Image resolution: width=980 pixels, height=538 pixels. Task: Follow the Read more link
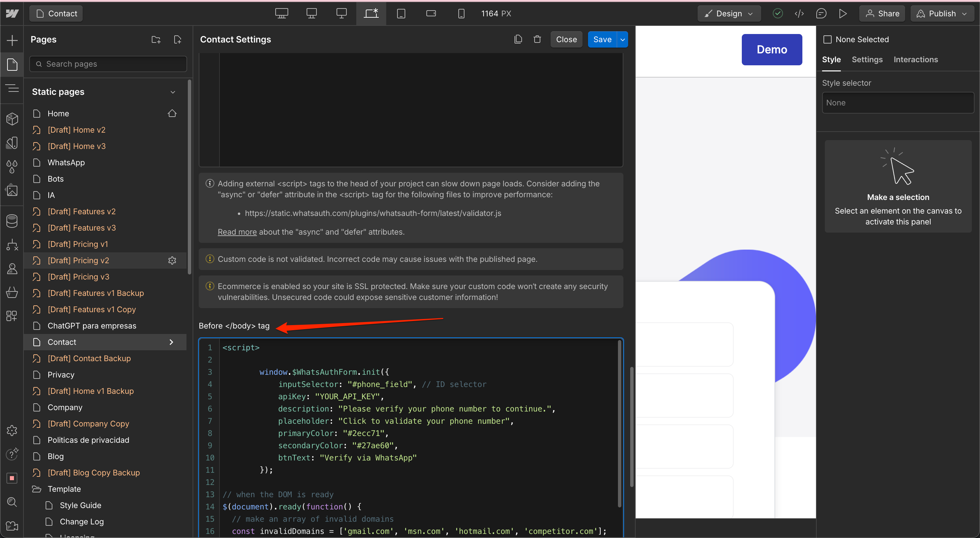pos(237,232)
